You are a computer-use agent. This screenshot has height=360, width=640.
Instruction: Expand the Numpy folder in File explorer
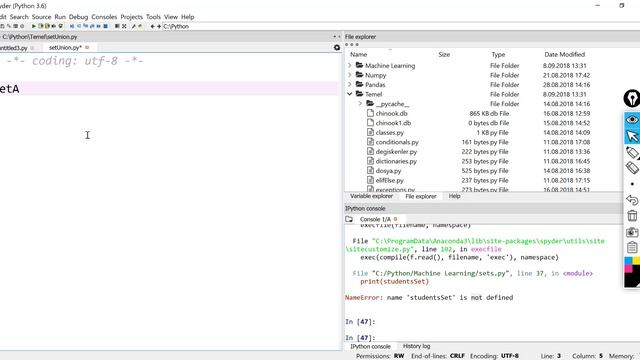(x=350, y=75)
